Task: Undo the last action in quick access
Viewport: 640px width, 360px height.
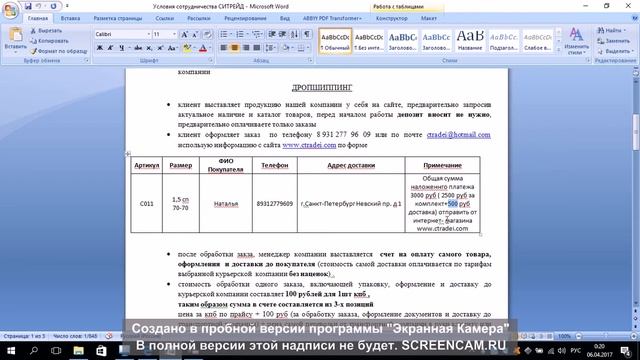Action: [x=39, y=6]
